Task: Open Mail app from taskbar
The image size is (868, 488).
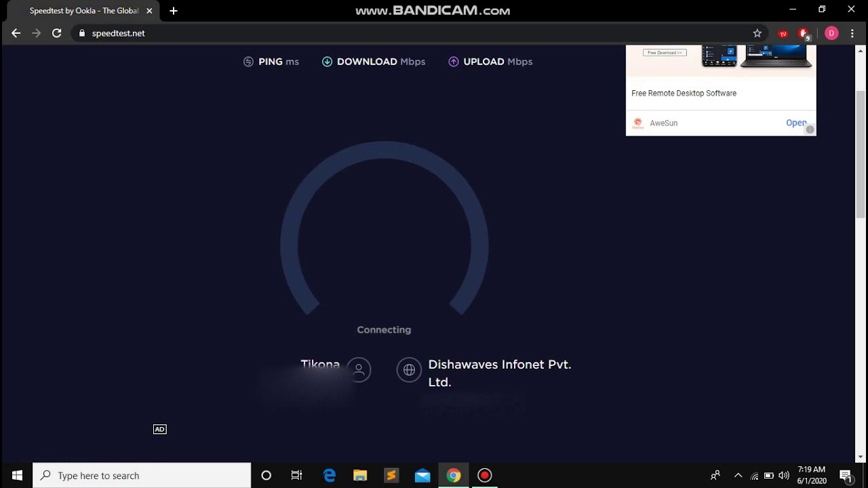Action: (422, 475)
